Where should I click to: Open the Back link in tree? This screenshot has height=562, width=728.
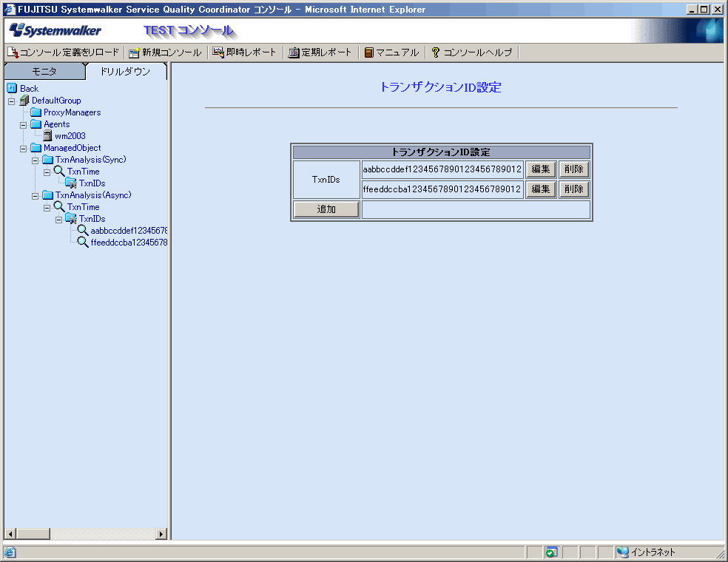(29, 88)
